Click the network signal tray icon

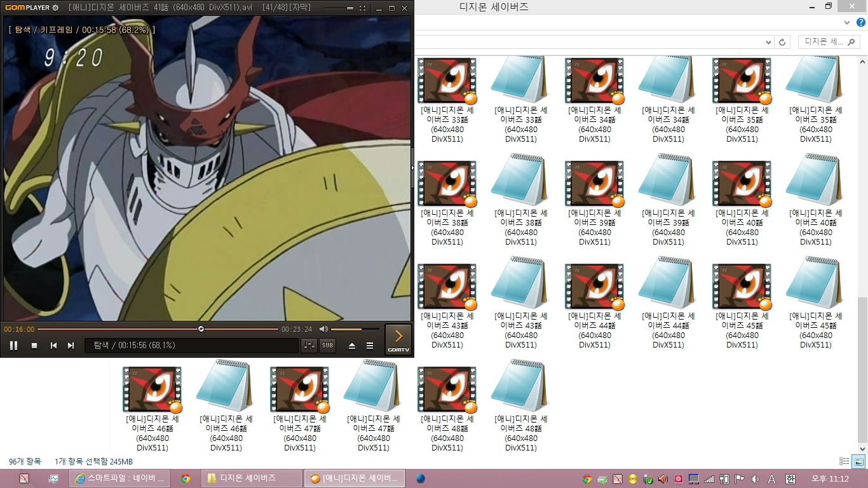(710, 479)
